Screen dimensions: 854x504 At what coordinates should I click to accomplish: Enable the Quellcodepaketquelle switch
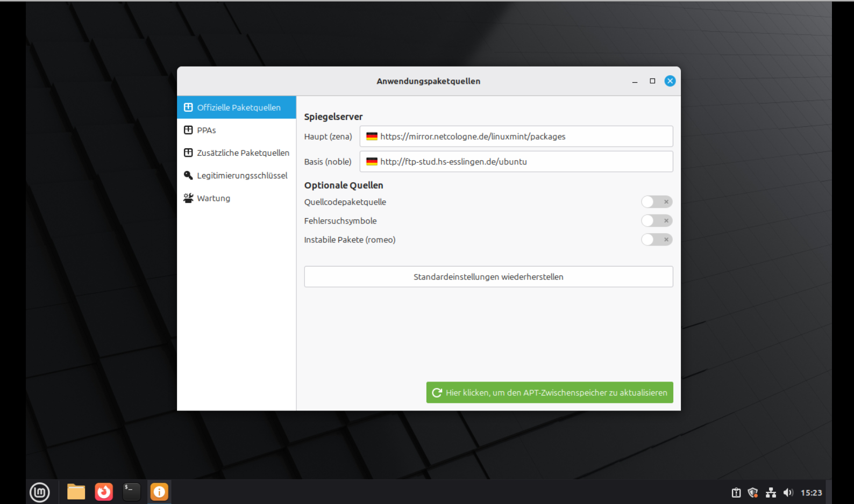656,202
